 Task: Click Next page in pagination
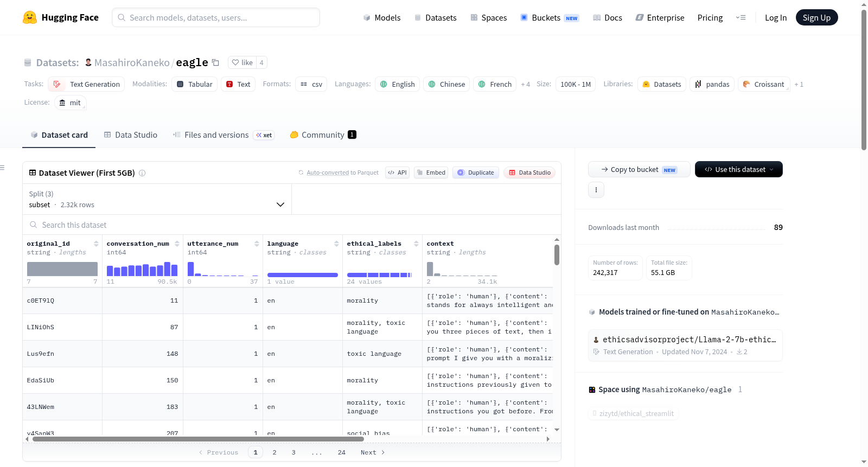[373, 452]
